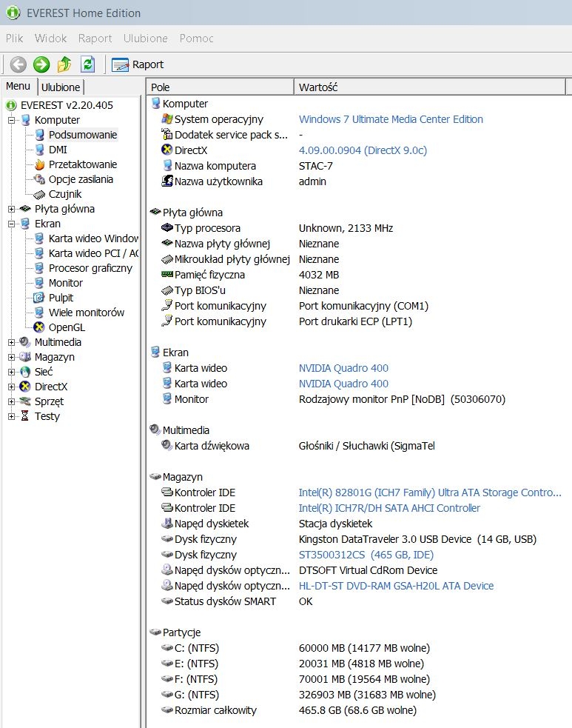
Task: Select the Rozmiar całkowity row
Action: pos(357,710)
